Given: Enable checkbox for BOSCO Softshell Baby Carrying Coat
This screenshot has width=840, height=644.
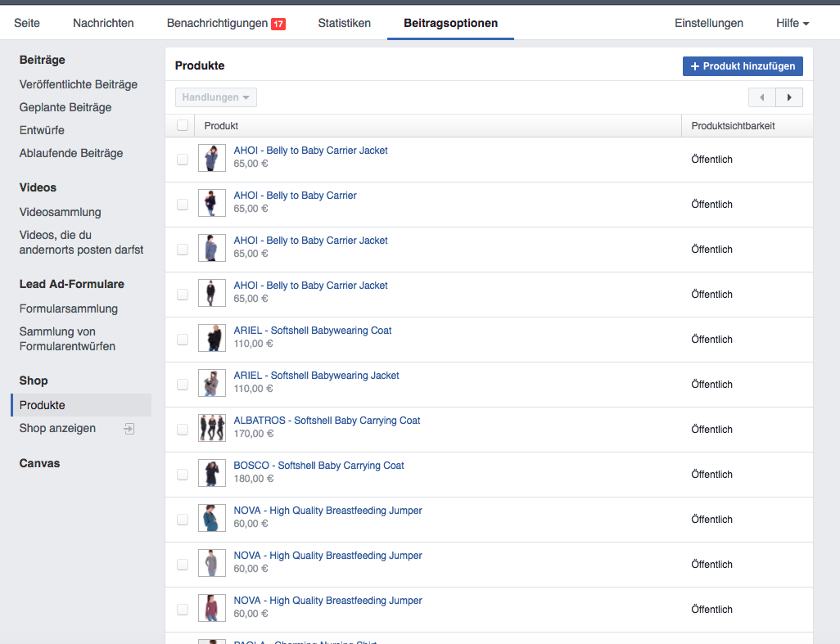Looking at the screenshot, I should coord(183,475).
